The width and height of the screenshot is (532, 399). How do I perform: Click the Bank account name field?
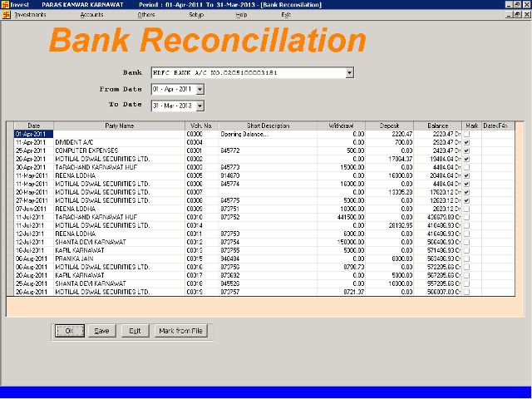coord(247,73)
